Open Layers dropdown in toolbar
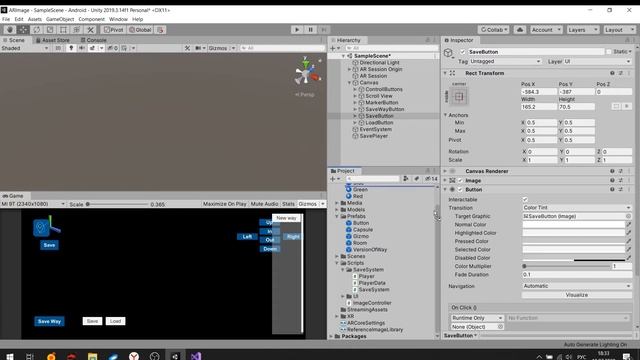The image size is (640, 360). pos(582,30)
